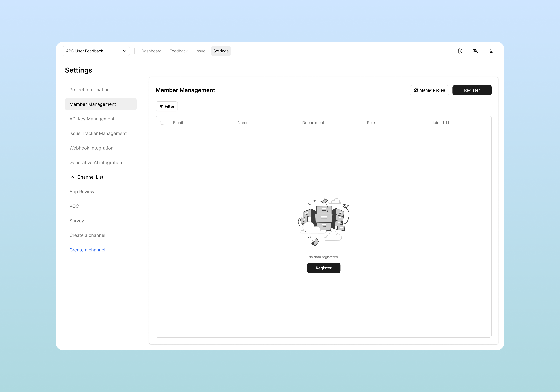Open the language translation icon
560x392 pixels.
click(475, 51)
